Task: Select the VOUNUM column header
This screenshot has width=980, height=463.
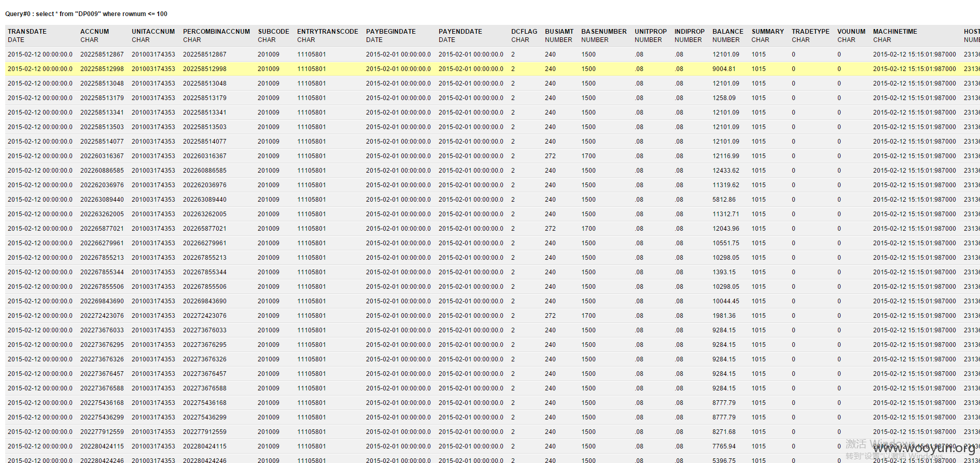Action: [x=851, y=32]
